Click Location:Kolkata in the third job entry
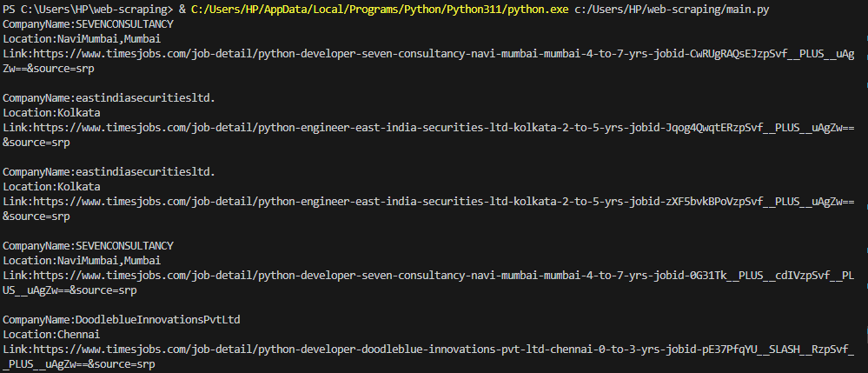This screenshot has height=373, width=868. coord(51,187)
